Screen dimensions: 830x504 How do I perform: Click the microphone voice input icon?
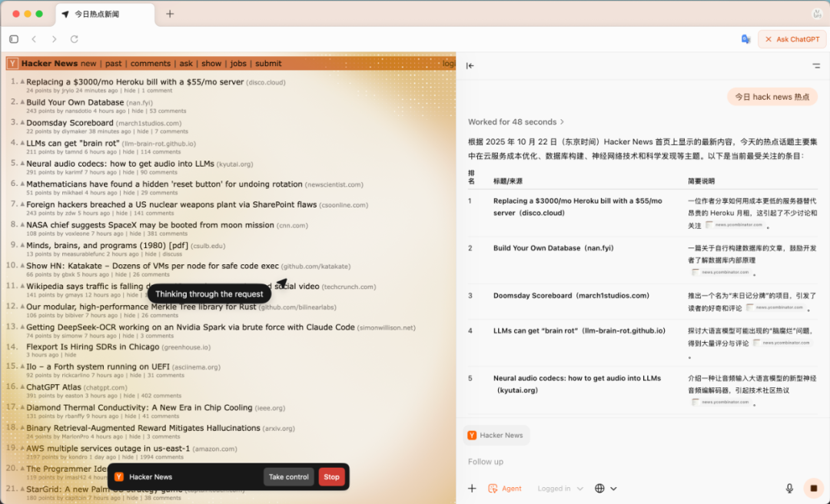coord(789,488)
